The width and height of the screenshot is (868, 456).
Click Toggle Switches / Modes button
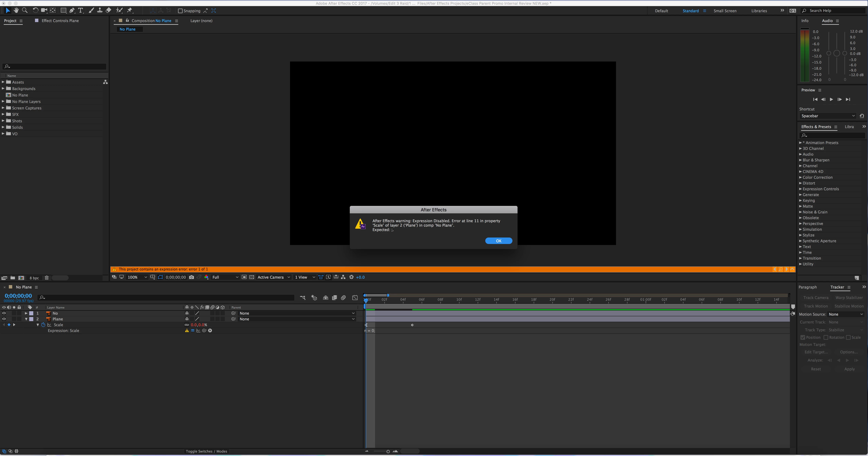coord(206,451)
